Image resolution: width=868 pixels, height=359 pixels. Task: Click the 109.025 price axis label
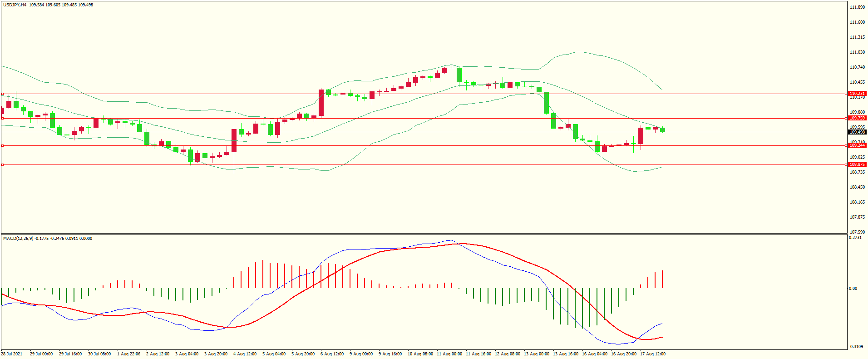[x=857, y=157]
